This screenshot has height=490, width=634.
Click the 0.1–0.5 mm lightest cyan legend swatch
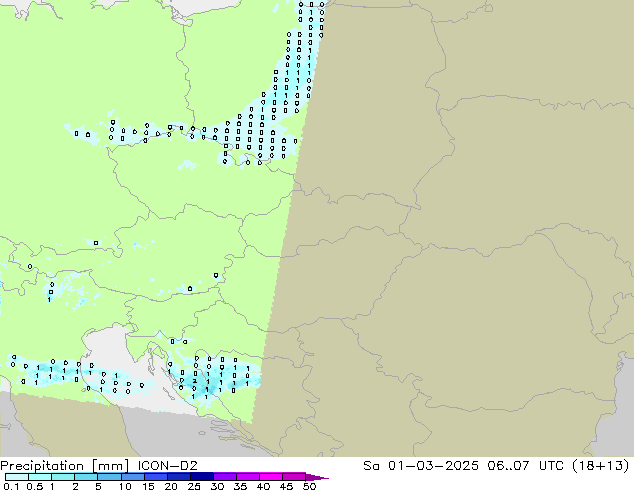(x=17, y=477)
